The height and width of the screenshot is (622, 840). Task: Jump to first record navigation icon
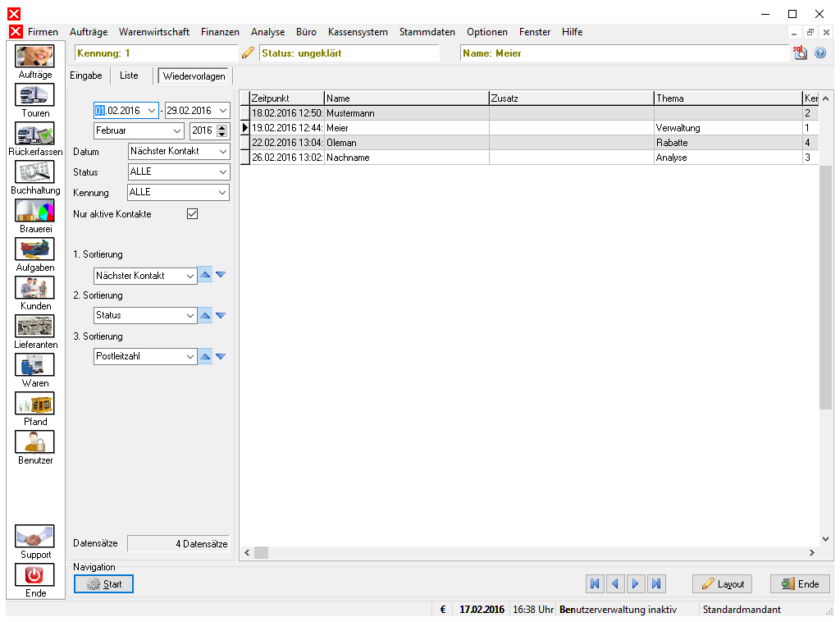pos(595,583)
